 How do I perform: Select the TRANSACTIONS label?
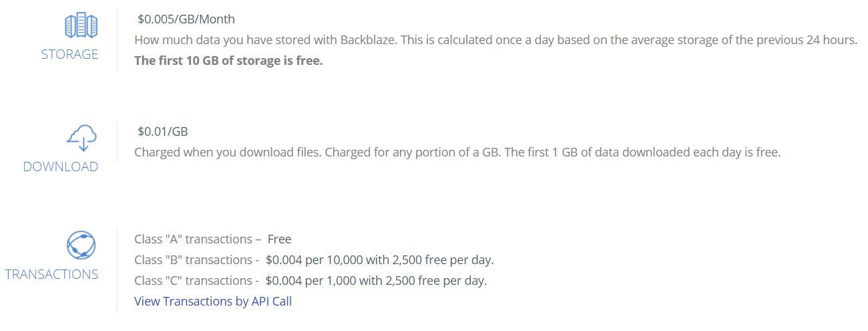[51, 274]
